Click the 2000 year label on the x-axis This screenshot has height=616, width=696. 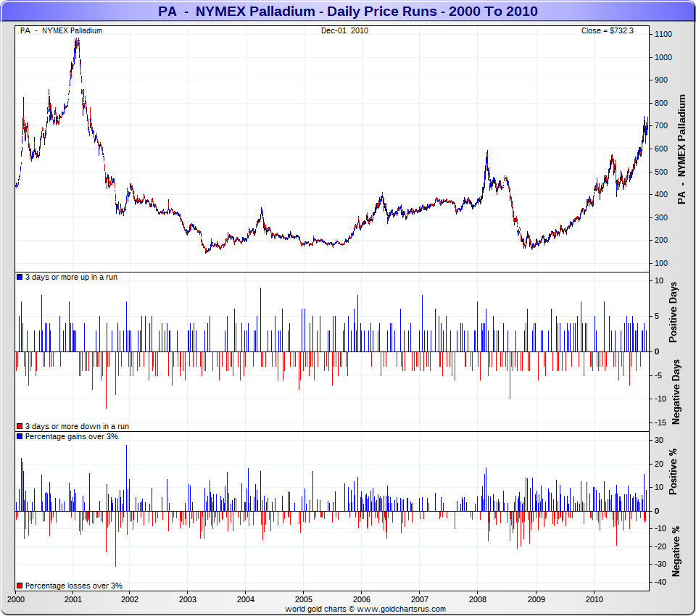pos(16,599)
